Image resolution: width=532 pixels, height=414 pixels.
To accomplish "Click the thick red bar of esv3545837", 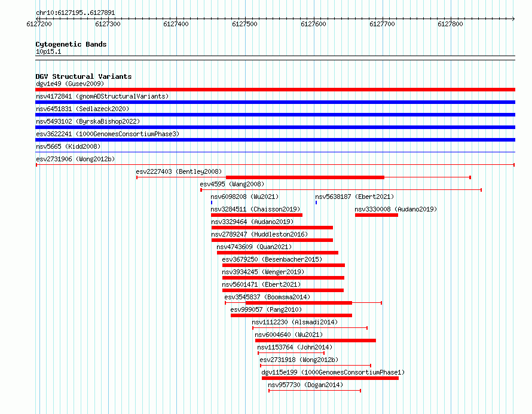I will 298,303.
